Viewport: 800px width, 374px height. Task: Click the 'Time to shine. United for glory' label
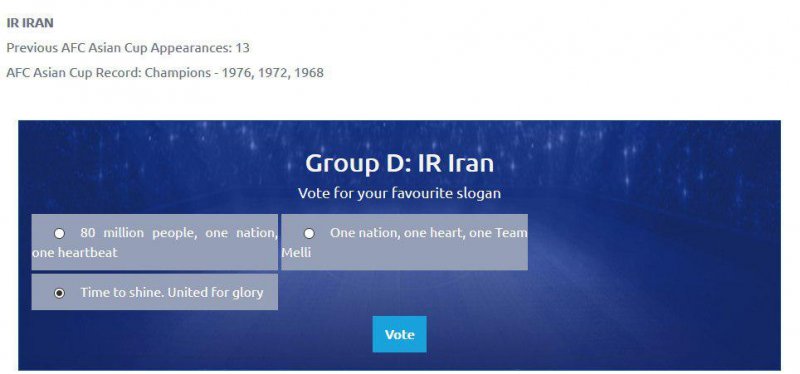[x=171, y=292]
